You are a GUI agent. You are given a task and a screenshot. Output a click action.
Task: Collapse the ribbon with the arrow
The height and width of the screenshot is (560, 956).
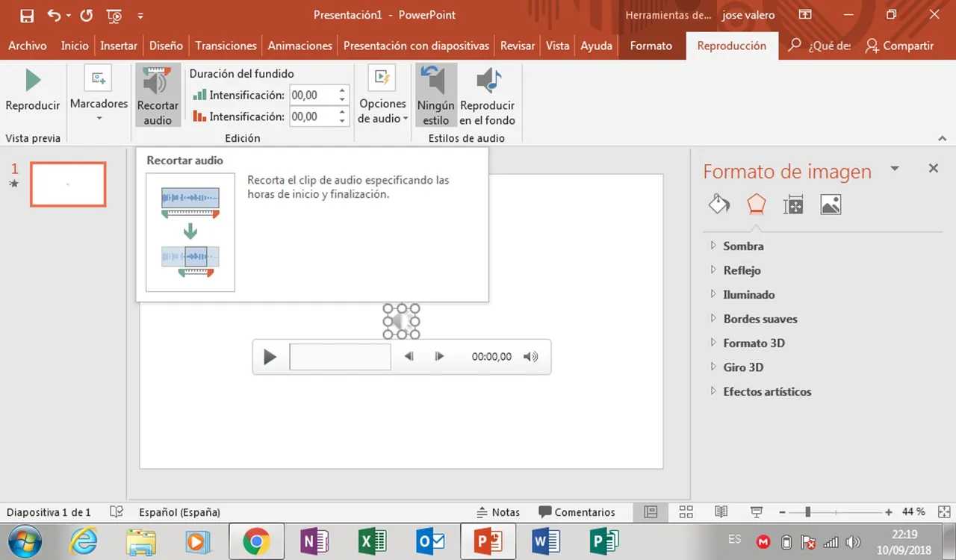pos(943,139)
